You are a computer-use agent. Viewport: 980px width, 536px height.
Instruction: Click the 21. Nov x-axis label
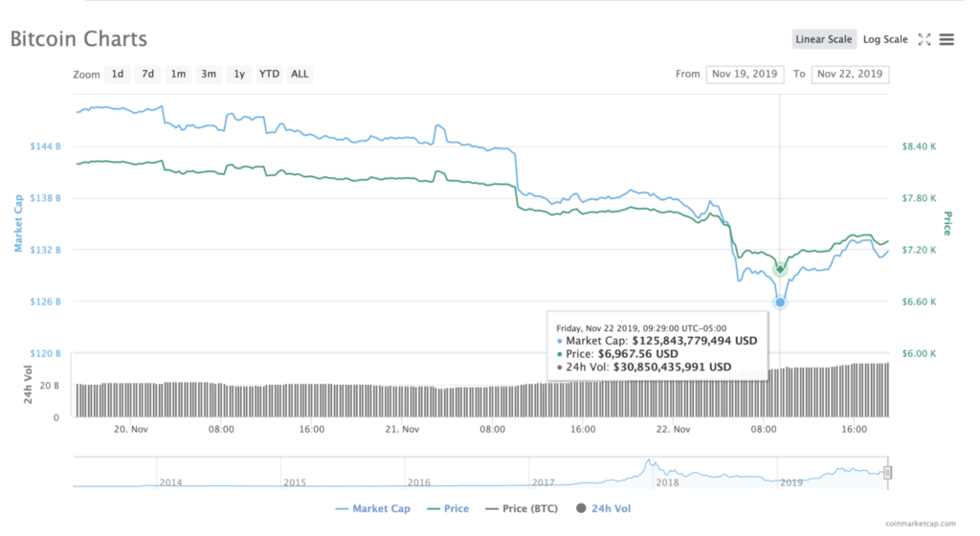(x=402, y=429)
